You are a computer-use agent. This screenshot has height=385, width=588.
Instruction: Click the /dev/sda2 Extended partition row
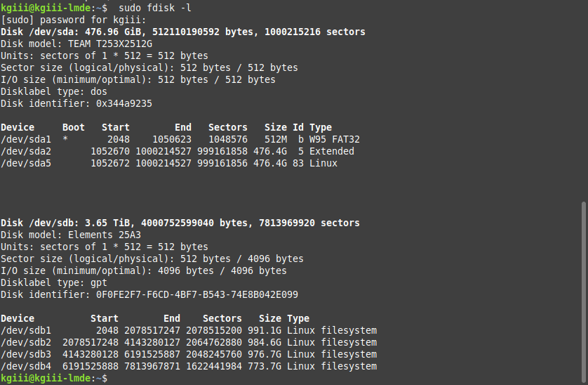pos(178,151)
